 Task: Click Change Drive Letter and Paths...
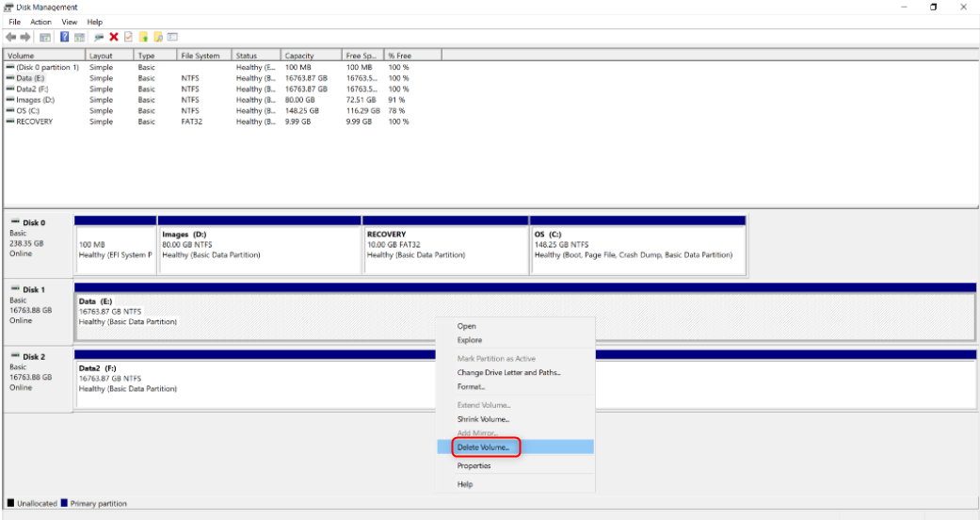(508, 373)
